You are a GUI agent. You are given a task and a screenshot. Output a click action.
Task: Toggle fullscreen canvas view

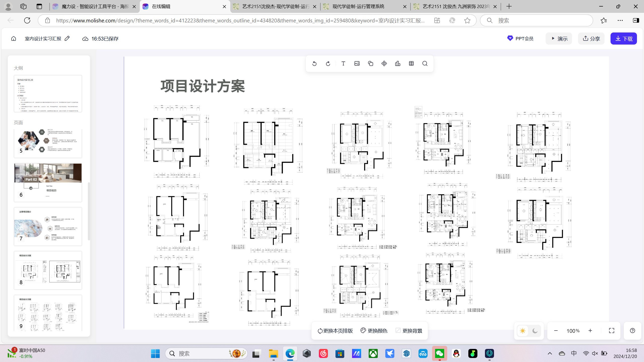(612, 331)
